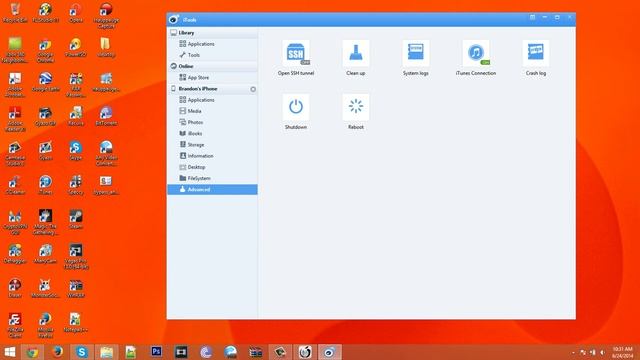
Task: Select the Google Earth desktop shortcut
Action: (45, 82)
